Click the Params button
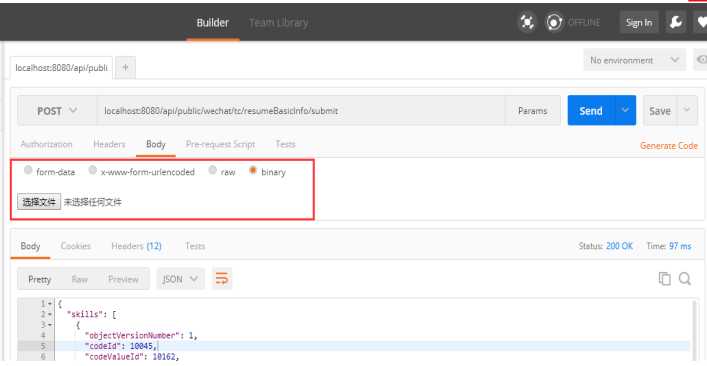 533,110
